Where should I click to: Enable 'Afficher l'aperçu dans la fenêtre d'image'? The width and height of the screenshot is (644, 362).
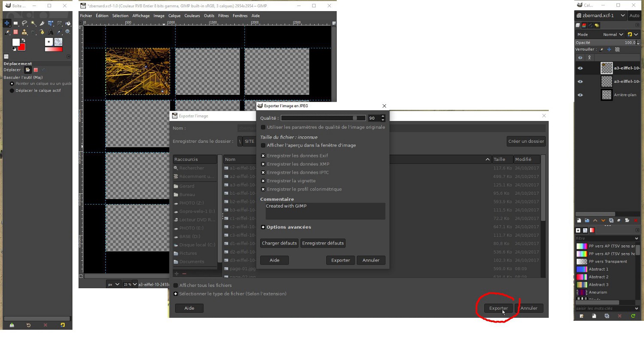pos(263,145)
